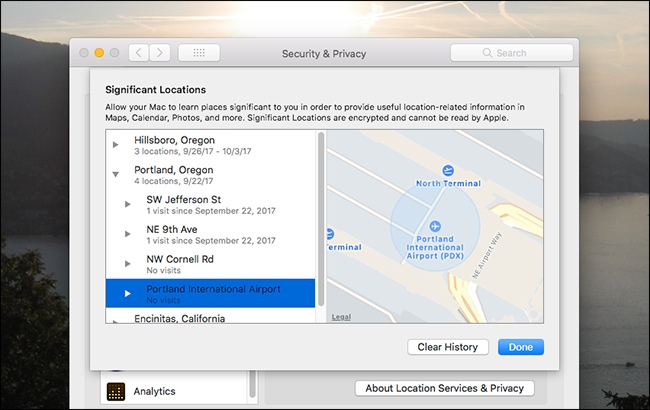Screen dimensions: 650x410
Task: Click the magnifier icon in Search
Action: (488, 53)
